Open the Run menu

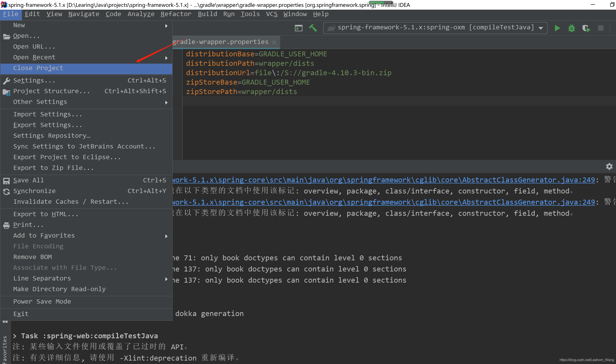[229, 14]
